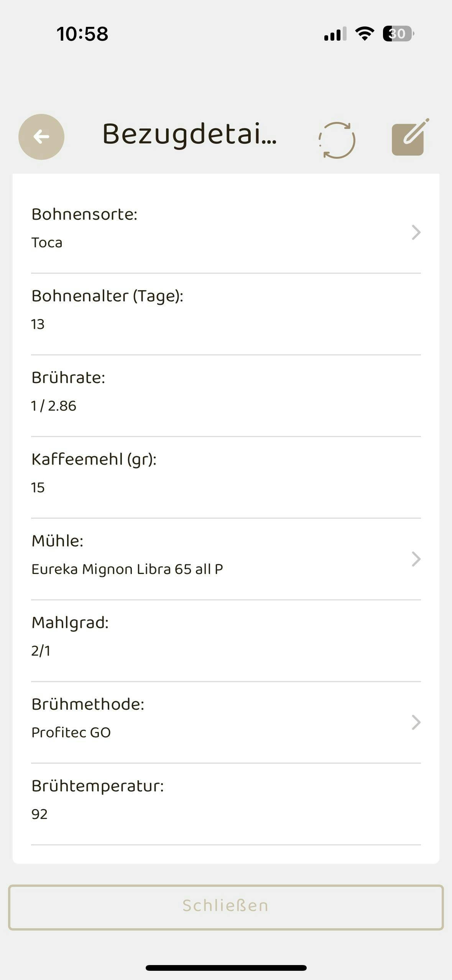
Task: Tap the cellular signal bars icon
Action: [335, 34]
